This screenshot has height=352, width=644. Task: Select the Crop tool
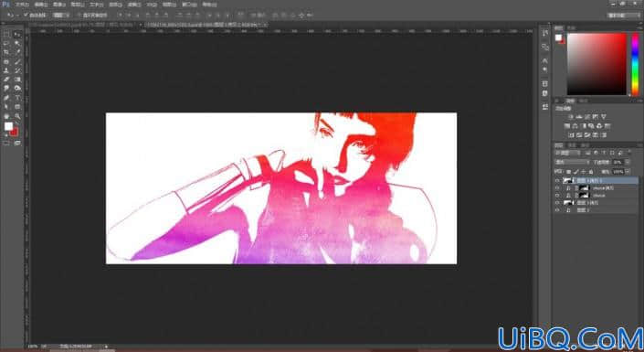click(6, 52)
